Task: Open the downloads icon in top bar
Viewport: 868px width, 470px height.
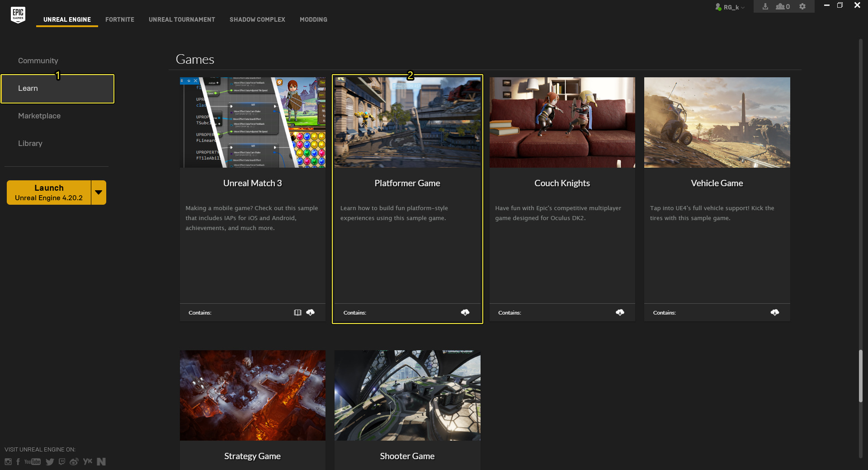Action: [765, 7]
